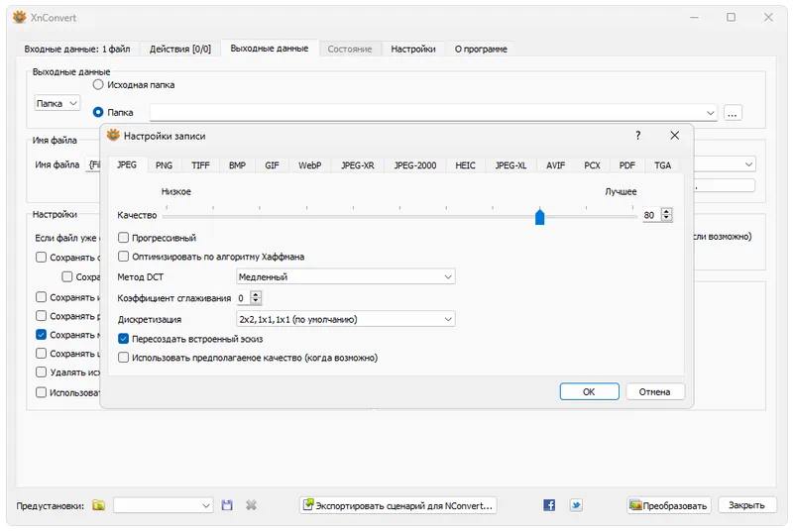
Task: Open the Twitter link icon
Action: point(576,504)
